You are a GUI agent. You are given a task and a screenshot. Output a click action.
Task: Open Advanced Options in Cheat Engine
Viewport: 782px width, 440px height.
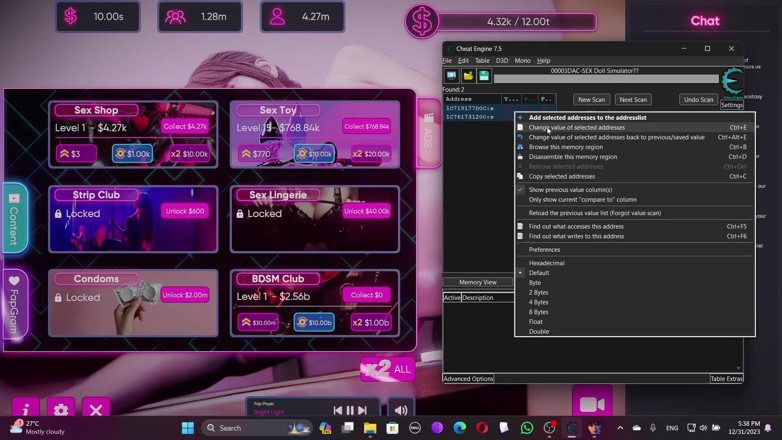(468, 379)
